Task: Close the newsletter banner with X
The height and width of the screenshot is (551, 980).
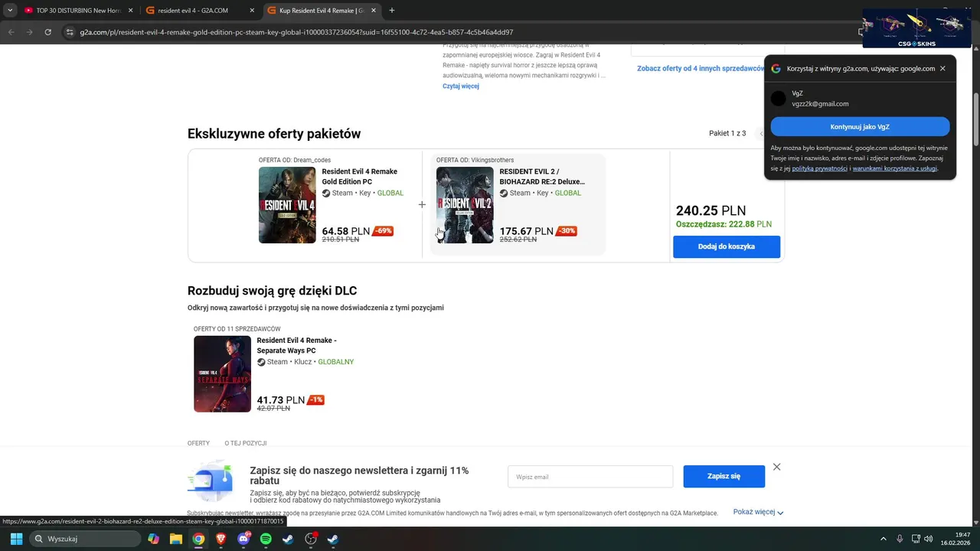Action: tap(776, 467)
